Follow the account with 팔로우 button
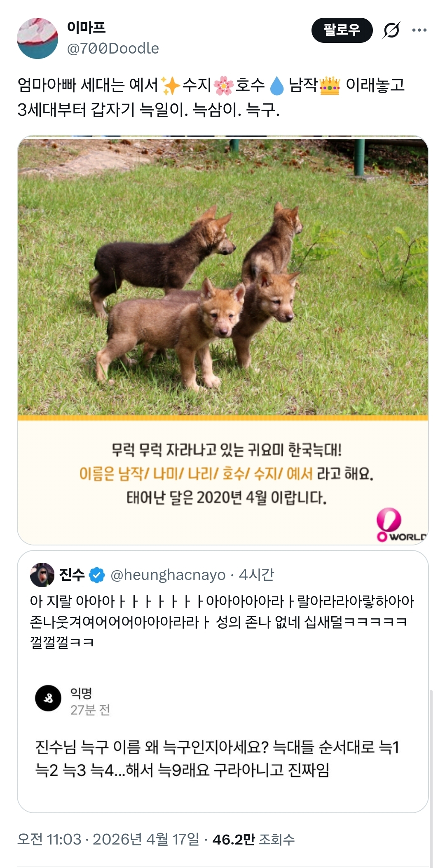The height and width of the screenshot is (868, 445). (342, 30)
